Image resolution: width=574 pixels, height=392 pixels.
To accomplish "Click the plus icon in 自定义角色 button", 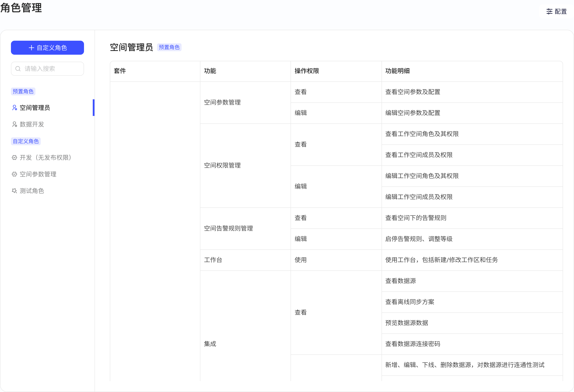I will [31, 48].
